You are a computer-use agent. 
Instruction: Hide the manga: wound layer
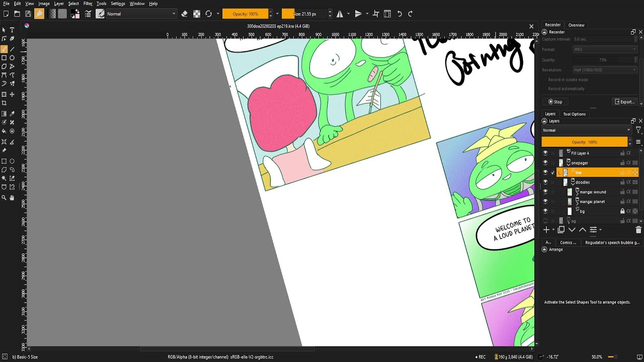(545, 192)
